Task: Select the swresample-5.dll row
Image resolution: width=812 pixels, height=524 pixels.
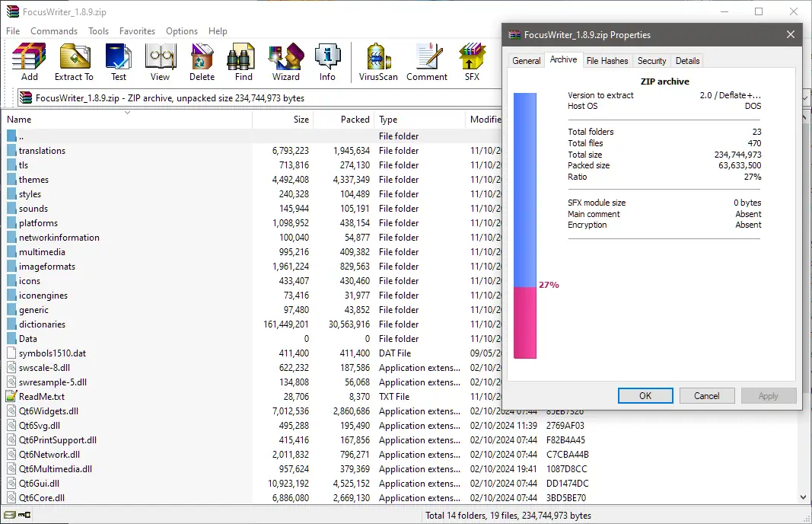Action: point(252,382)
